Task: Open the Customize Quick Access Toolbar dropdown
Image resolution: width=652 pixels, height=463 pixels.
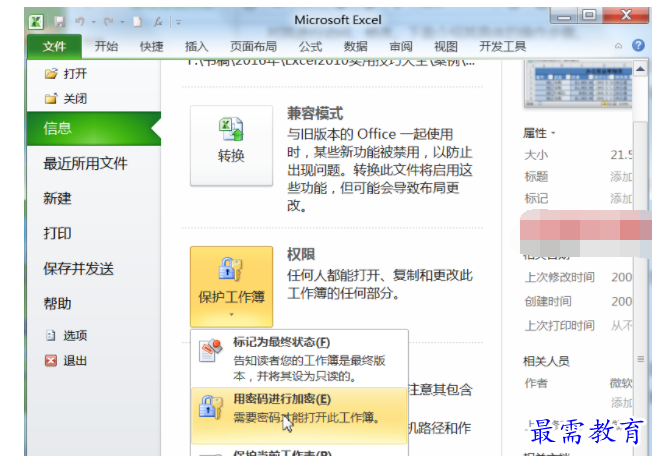Action: tap(179, 22)
